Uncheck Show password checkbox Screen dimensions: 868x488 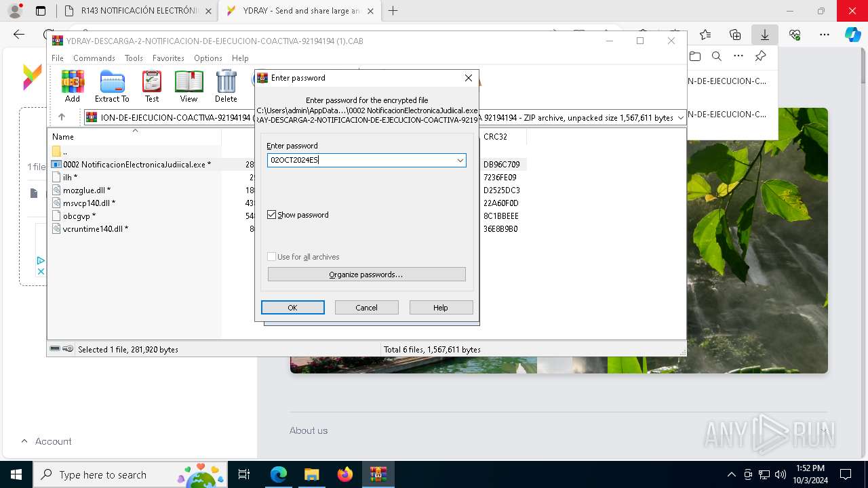(x=272, y=215)
